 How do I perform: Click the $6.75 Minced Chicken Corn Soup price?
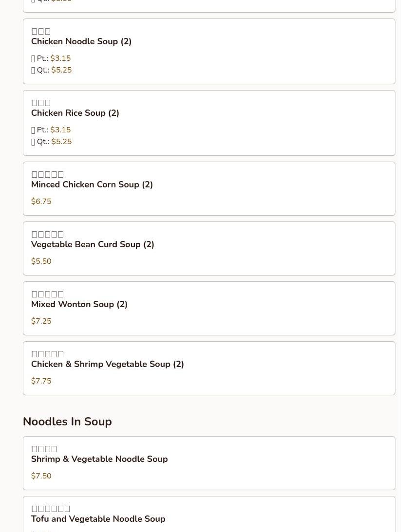(41, 202)
